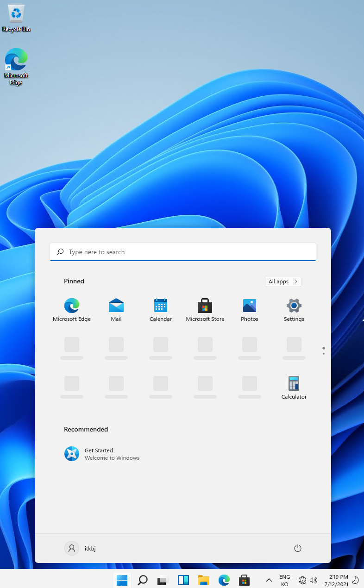Click the Welcome to Windows text
This screenshot has width=364, height=588.
tap(112, 458)
